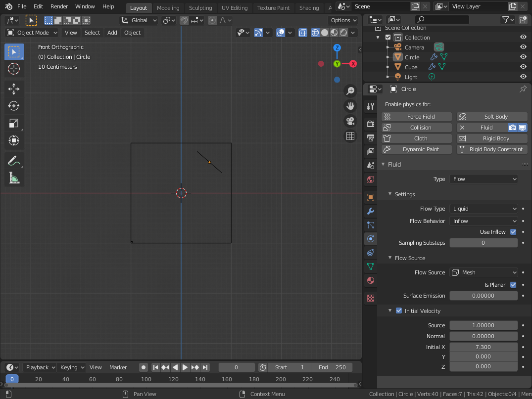
Task: Enable Collision physics
Action: point(417,128)
